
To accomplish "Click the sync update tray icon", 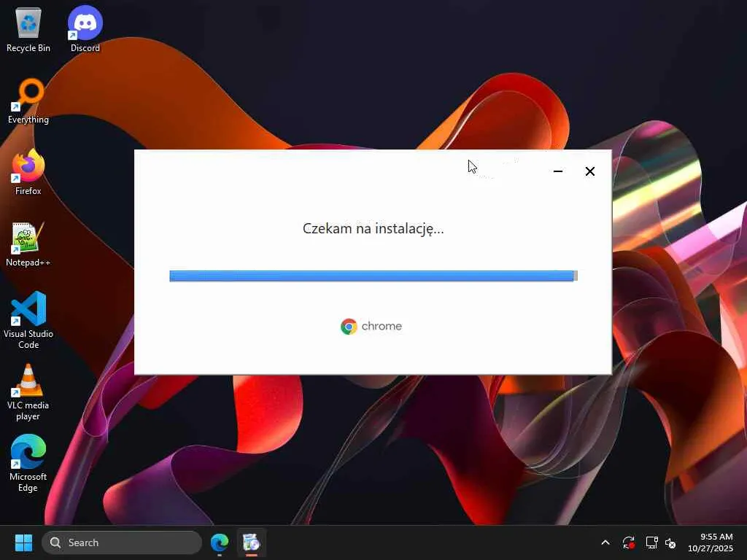I will click(x=628, y=542).
